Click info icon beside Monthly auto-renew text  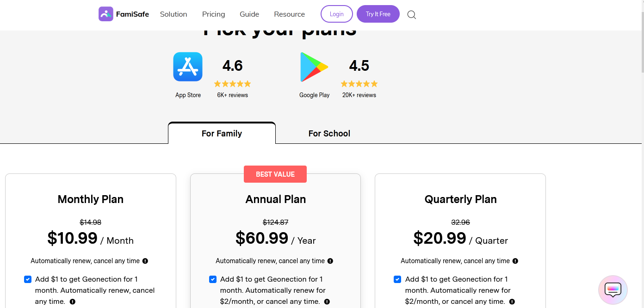click(145, 261)
